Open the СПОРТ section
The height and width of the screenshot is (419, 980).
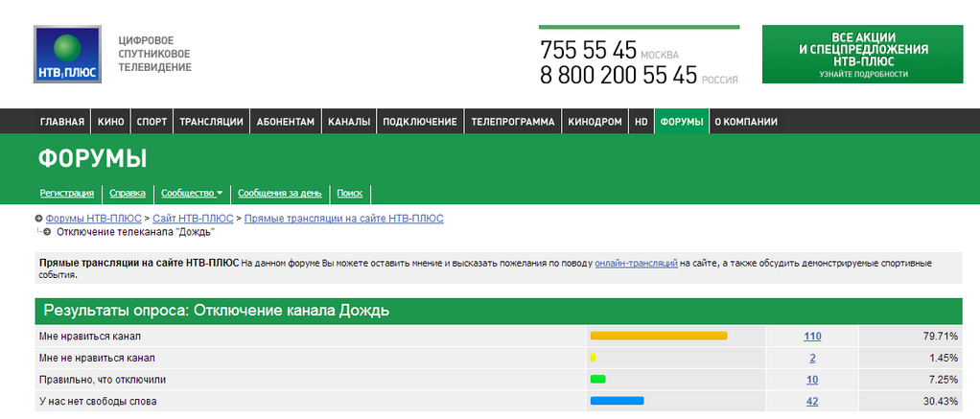point(152,122)
